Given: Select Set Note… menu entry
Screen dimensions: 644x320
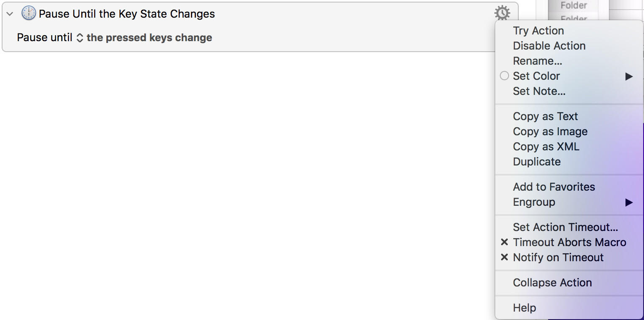Looking at the screenshot, I should (x=570, y=91).
